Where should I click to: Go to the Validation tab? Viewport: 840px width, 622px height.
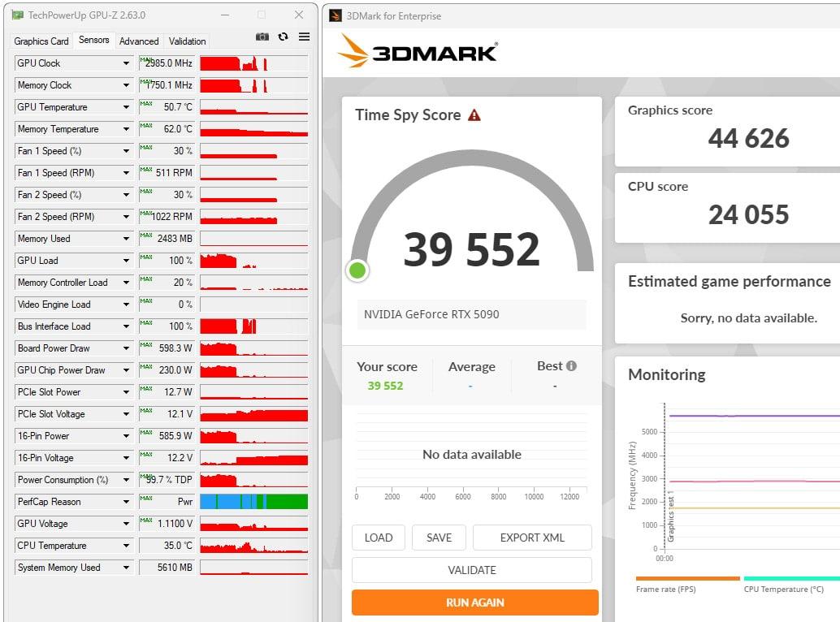click(x=187, y=41)
